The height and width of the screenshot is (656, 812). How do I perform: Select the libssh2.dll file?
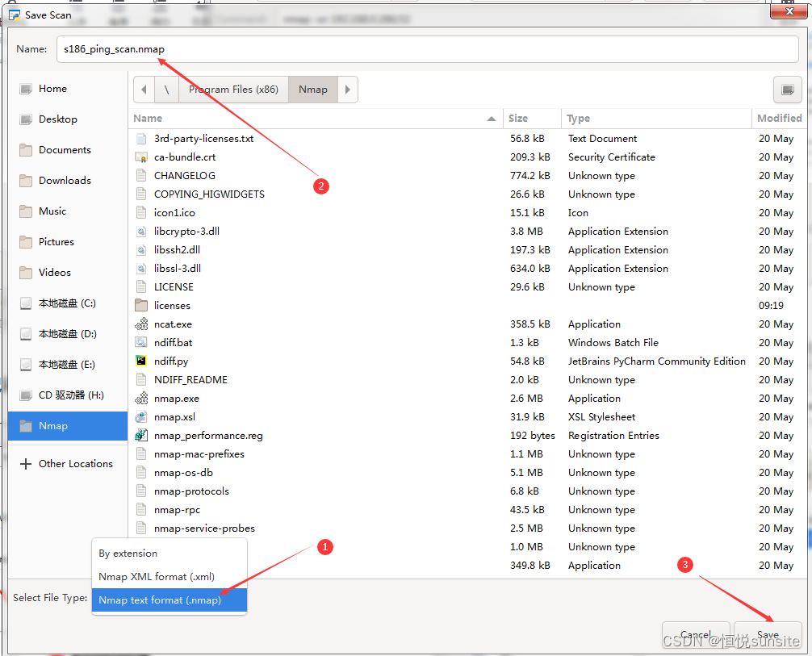click(177, 250)
